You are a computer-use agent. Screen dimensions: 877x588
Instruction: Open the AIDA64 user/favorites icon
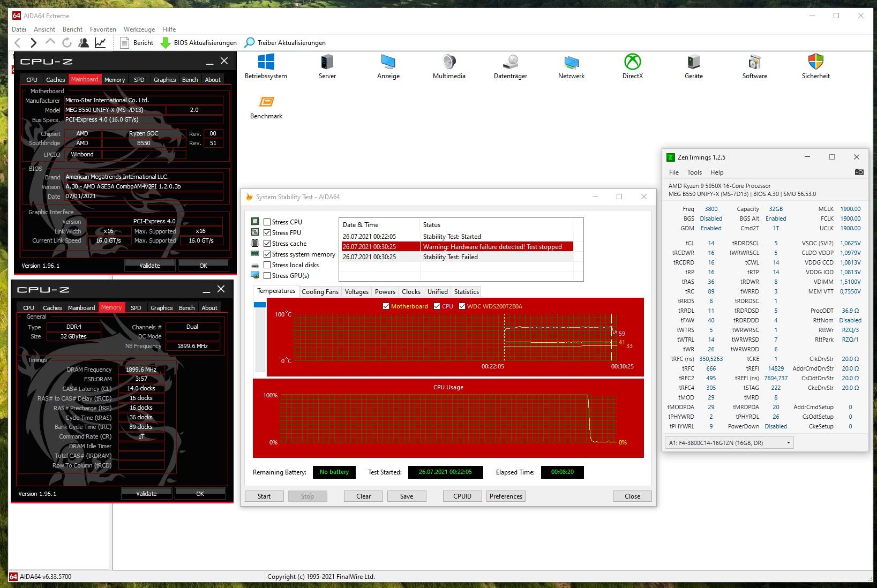(x=84, y=43)
